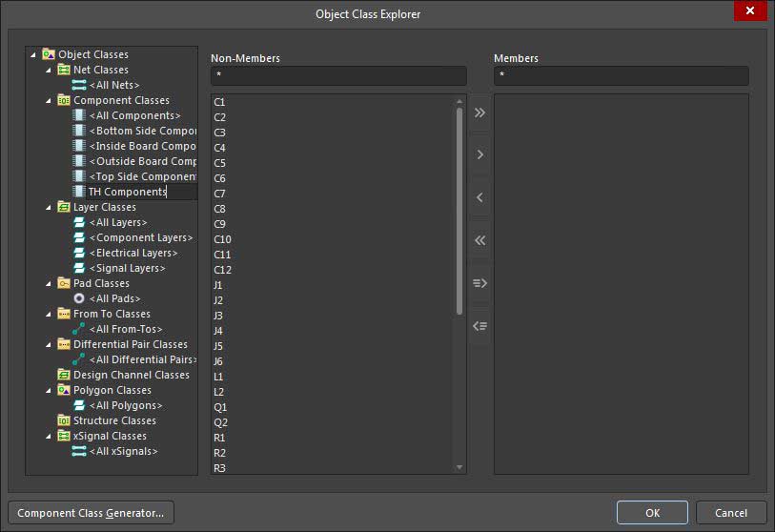Screen dimensions: 775x532
Task: Confirm with the OK button
Action: (x=652, y=512)
